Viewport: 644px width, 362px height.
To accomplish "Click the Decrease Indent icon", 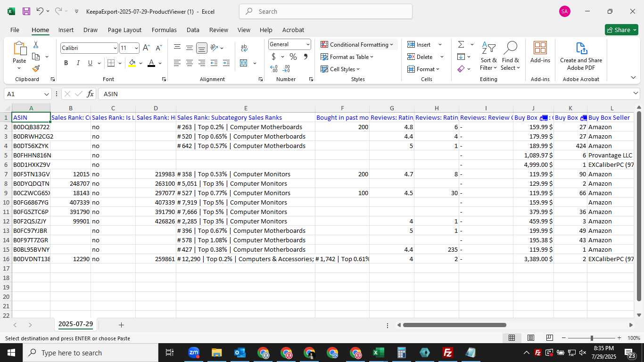I will pyautogui.click(x=214, y=63).
